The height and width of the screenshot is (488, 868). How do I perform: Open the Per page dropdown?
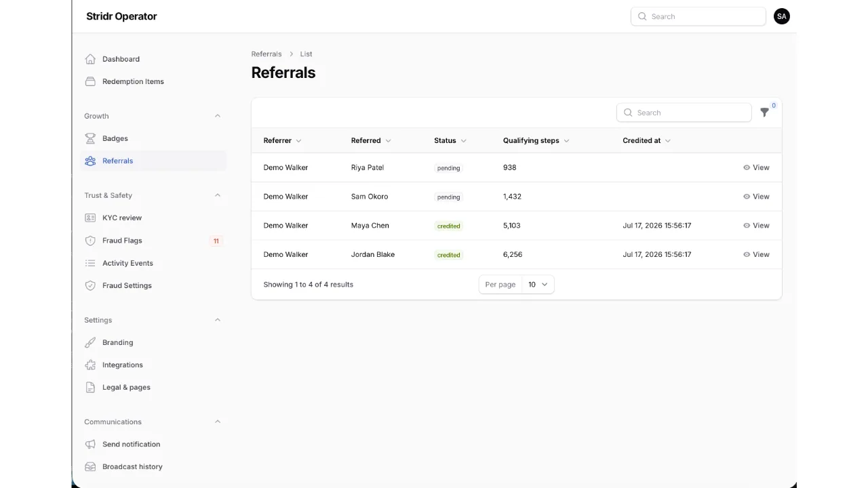538,285
